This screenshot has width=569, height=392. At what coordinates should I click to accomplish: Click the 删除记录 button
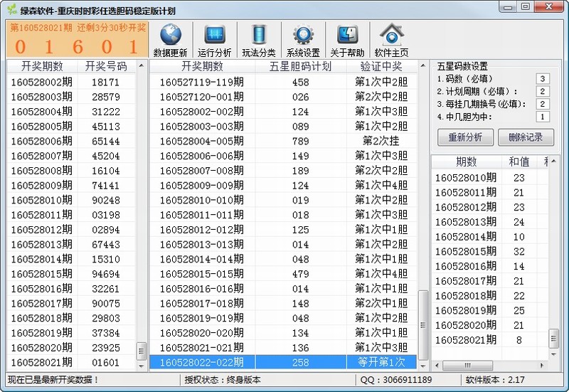[526, 137]
